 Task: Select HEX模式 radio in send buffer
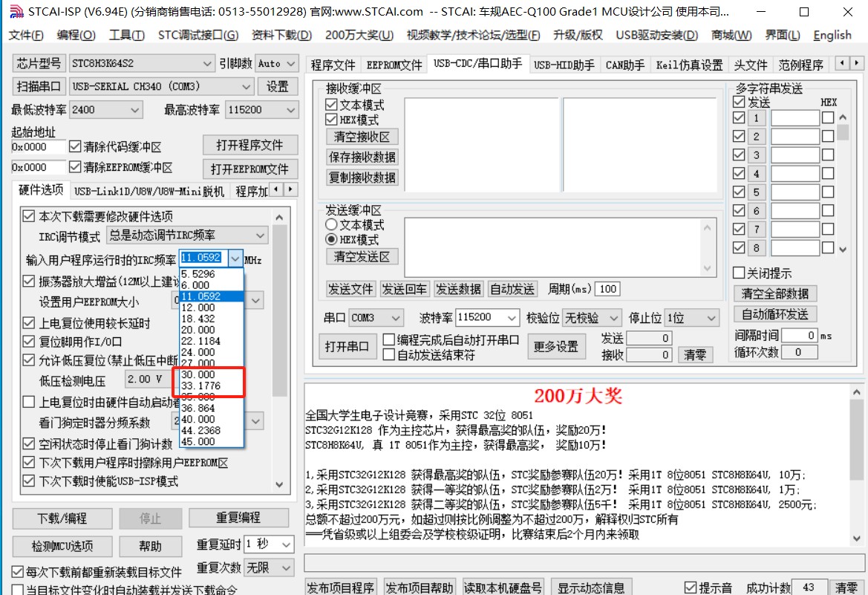coord(331,240)
